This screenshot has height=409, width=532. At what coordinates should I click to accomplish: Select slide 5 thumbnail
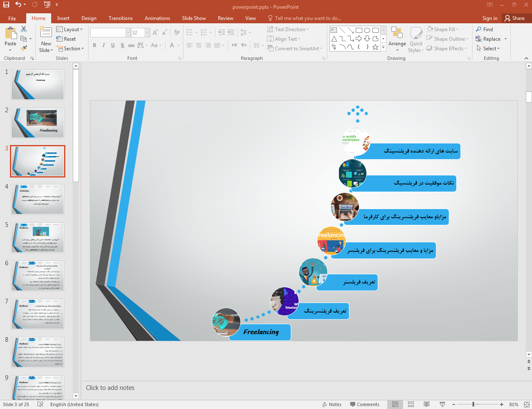click(38, 238)
